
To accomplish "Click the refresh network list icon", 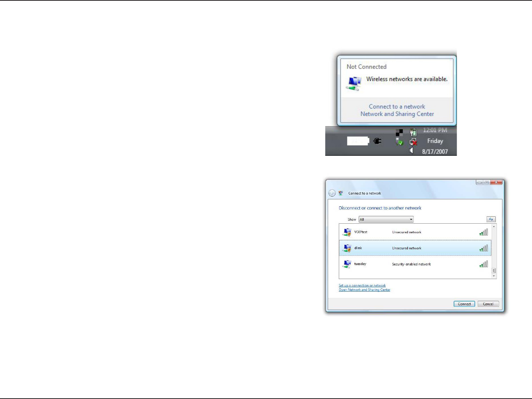I will (491, 219).
